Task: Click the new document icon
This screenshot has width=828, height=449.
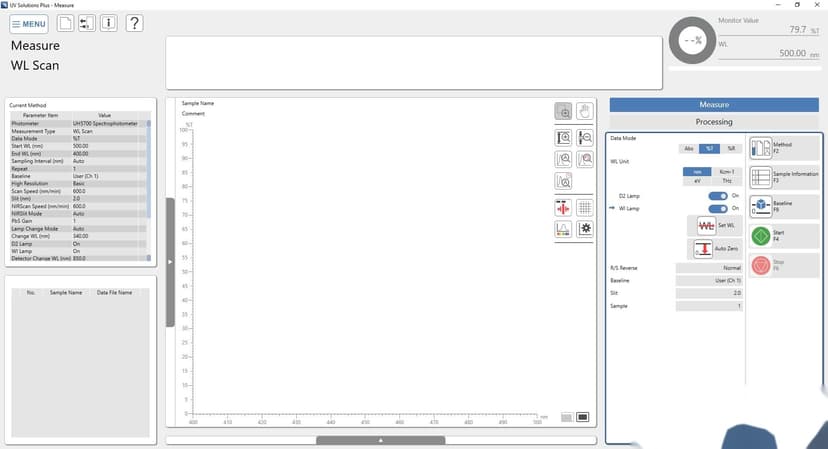Action: pos(65,23)
